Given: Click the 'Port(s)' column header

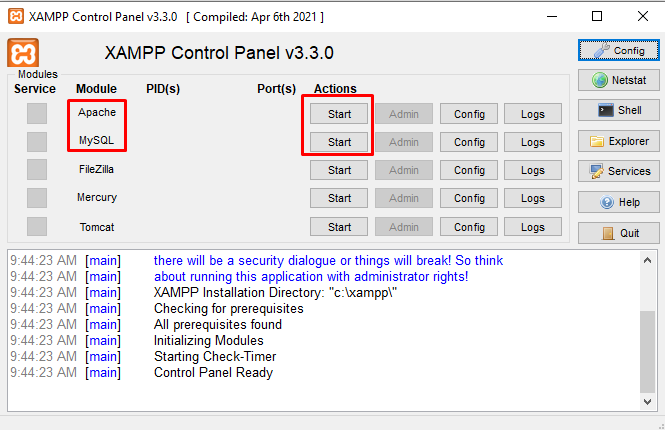Looking at the screenshot, I should click(x=277, y=89).
